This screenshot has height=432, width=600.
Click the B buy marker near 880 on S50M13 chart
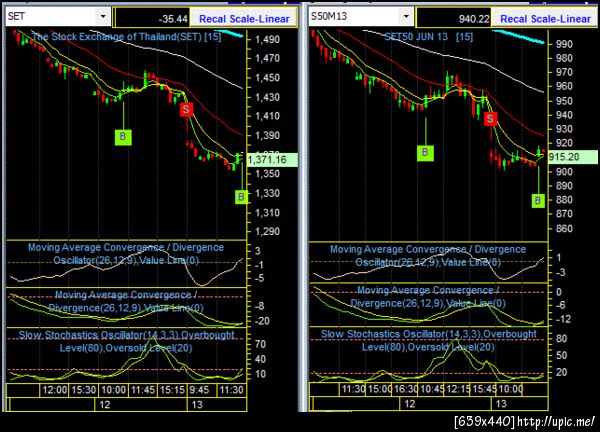(538, 200)
